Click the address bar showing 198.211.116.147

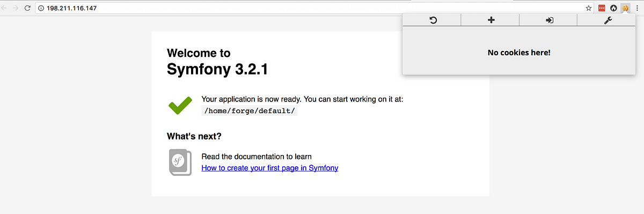click(x=315, y=8)
